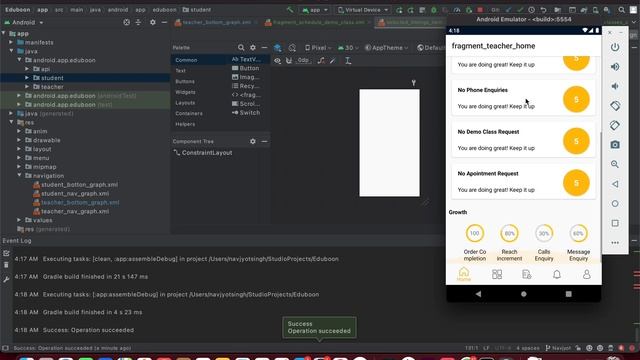Click the design surface layers icon
The height and width of the screenshot is (360, 640).
(x=278, y=48)
